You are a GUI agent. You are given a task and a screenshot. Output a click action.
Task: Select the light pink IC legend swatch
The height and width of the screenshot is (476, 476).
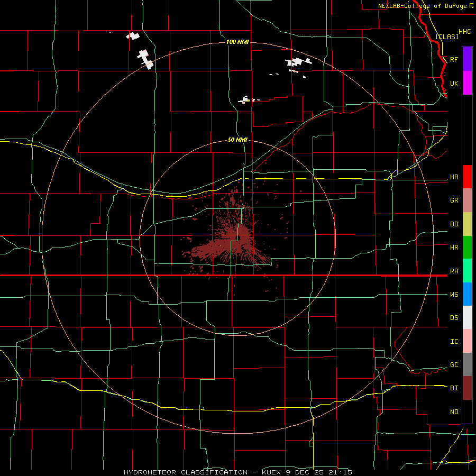467,341
